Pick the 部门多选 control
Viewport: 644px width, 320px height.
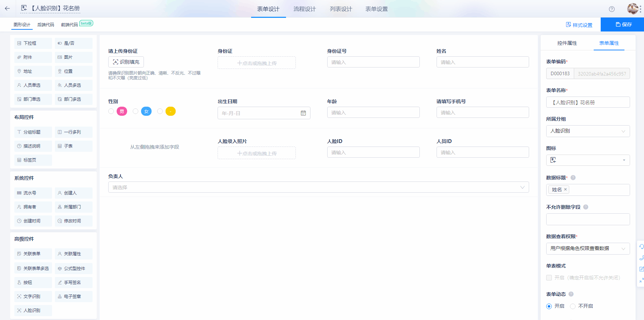click(74, 99)
